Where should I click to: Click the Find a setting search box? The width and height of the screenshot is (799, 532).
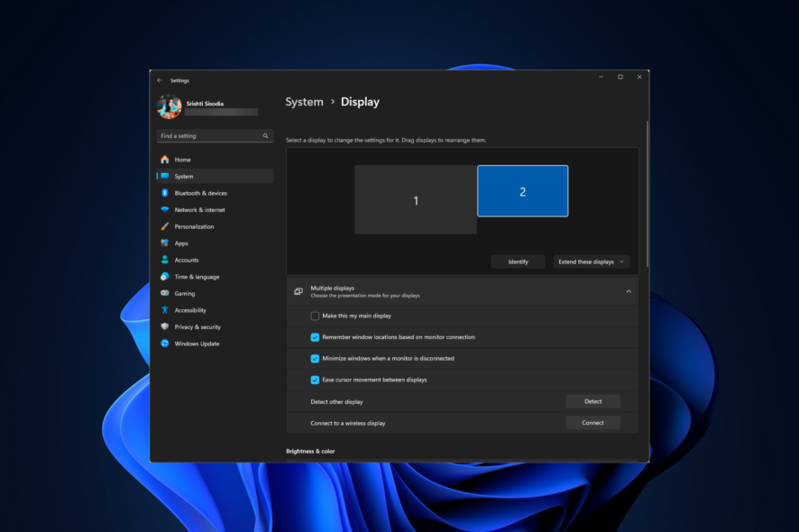(x=215, y=136)
